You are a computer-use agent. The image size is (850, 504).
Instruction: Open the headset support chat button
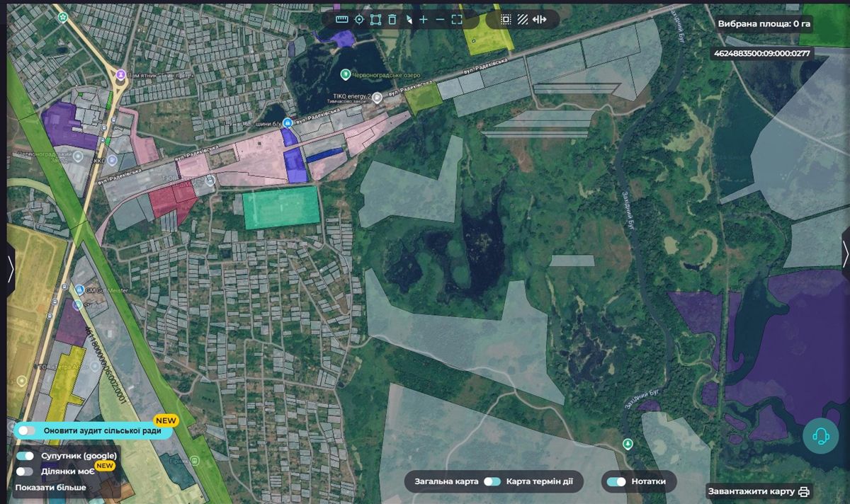coord(821,435)
